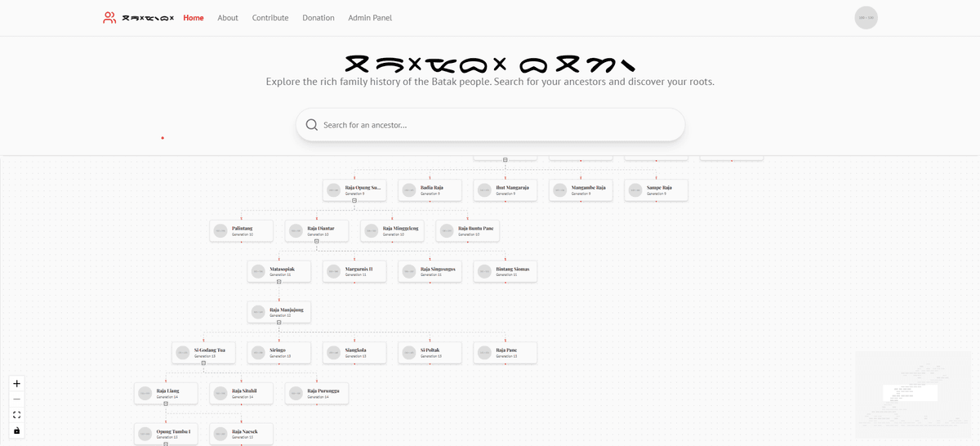Open the Contribute page link
Image resolution: width=980 pixels, height=446 pixels.
click(x=270, y=18)
